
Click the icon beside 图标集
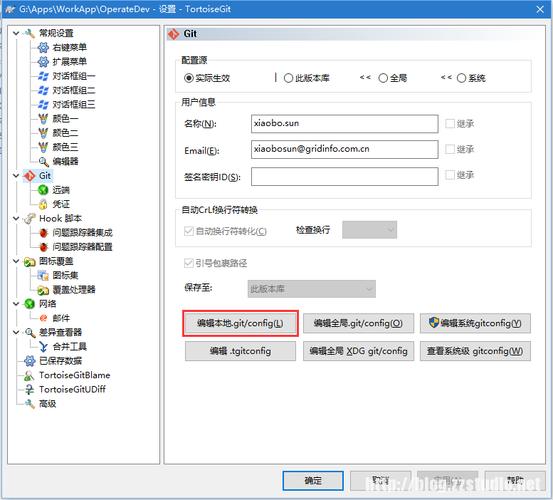(x=43, y=275)
